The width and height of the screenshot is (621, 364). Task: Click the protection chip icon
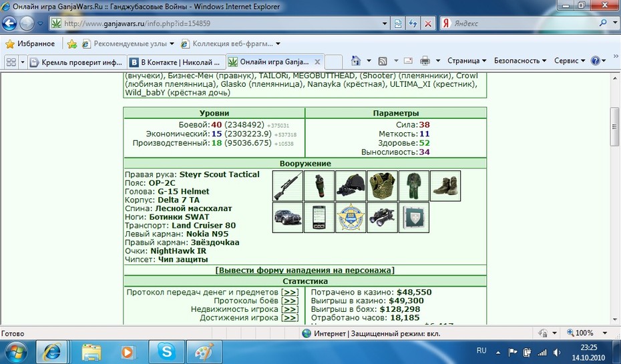coord(414,218)
